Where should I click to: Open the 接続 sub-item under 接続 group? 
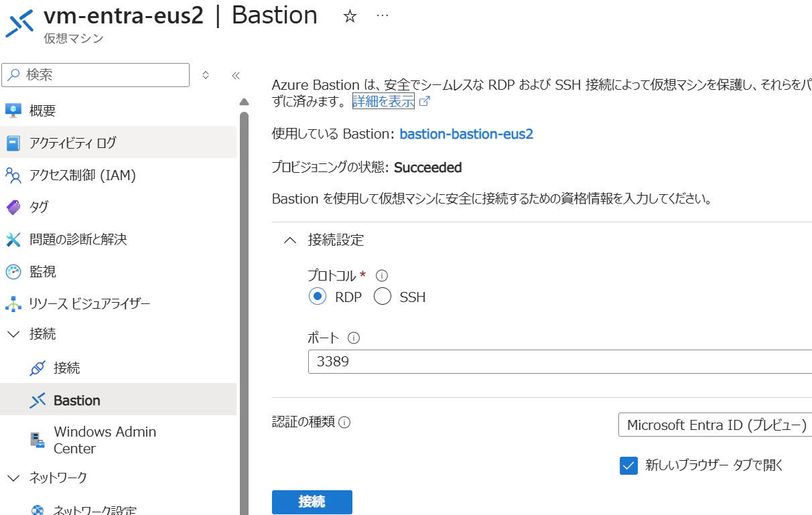(x=118, y=368)
